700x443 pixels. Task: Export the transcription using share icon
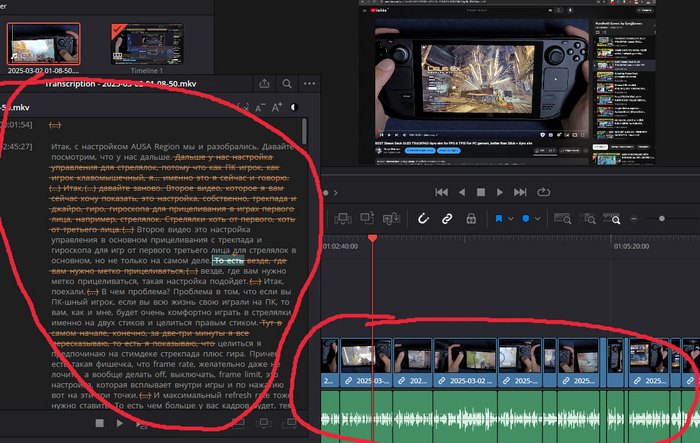click(x=264, y=84)
